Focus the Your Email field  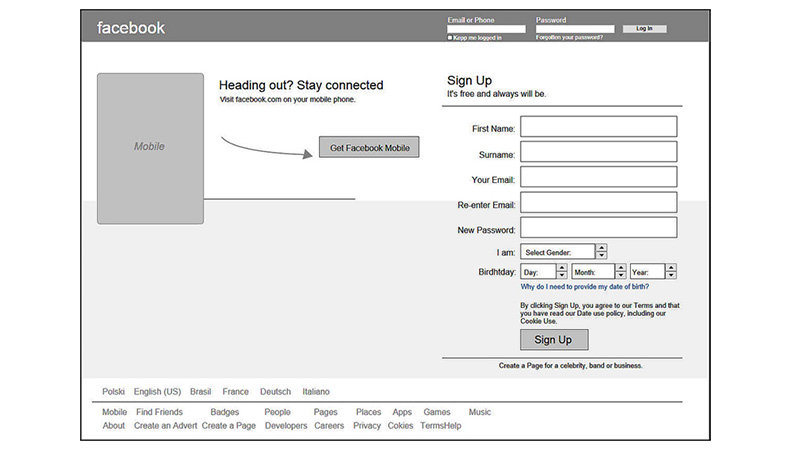[x=598, y=177]
